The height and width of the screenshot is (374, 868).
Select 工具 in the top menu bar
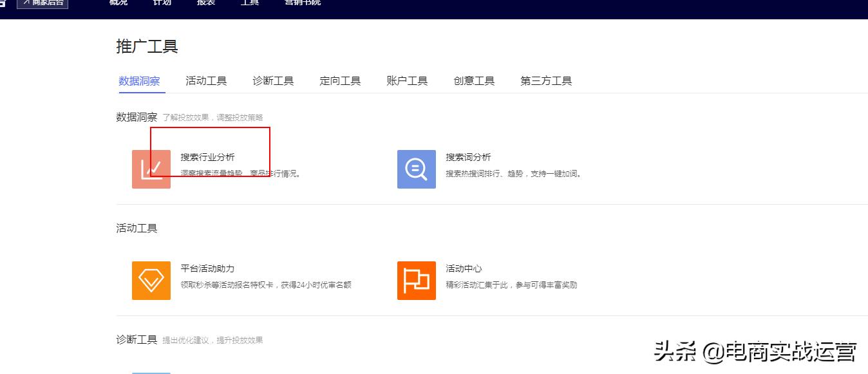pos(250,3)
